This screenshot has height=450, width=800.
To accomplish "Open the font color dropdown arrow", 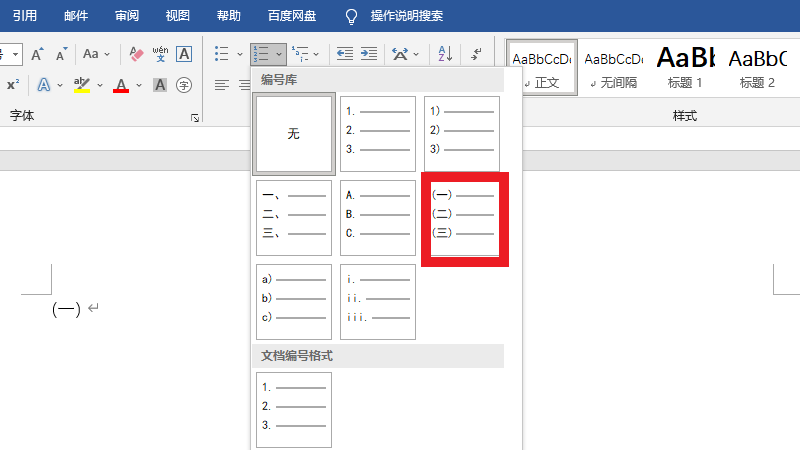I will 137,85.
